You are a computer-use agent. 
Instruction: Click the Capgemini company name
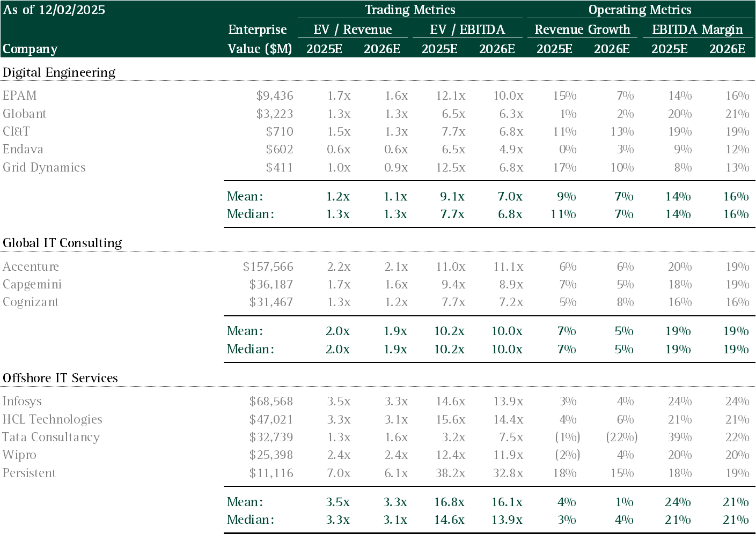pos(32,284)
